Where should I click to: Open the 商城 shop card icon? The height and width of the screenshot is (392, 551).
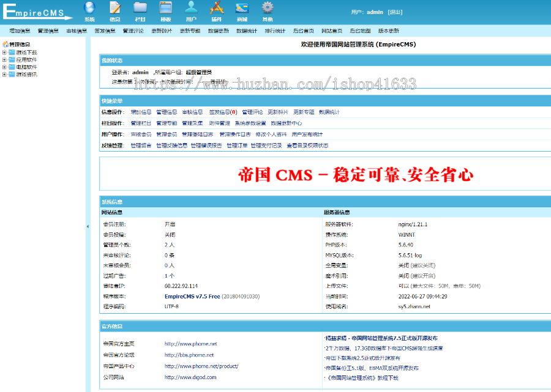pos(242,8)
